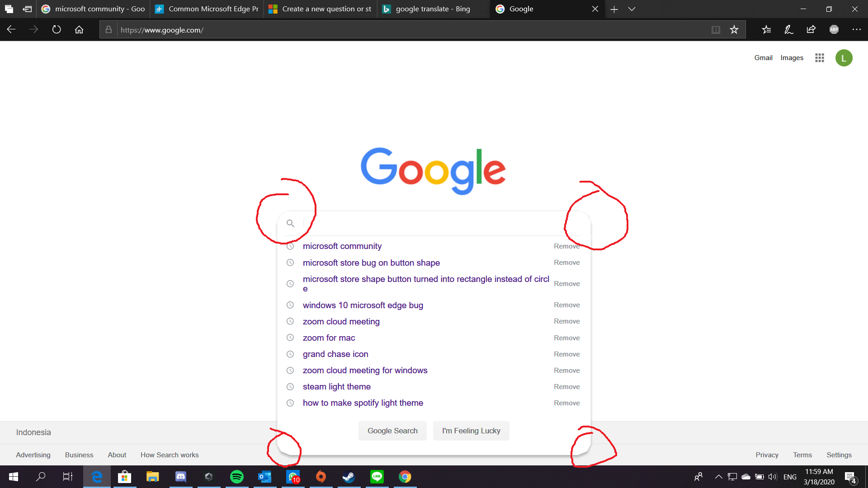This screenshot has height=488, width=868.
Task: Open the Adblock Plus extension icon
Action: point(834,30)
